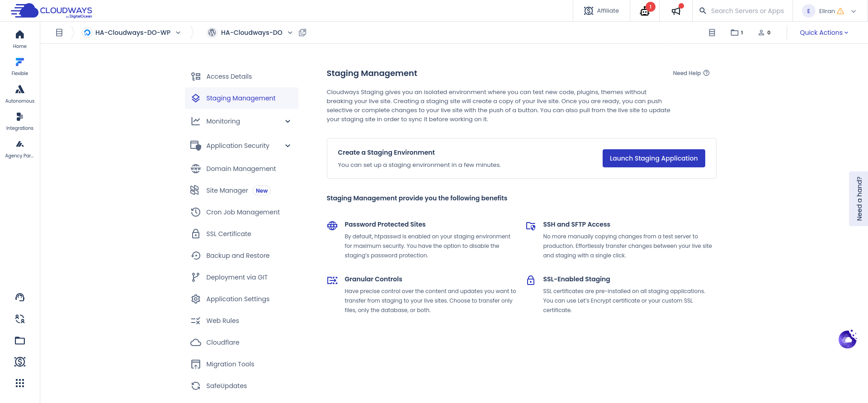Open the Quick Actions dropdown
Viewport: 868px width, 403px height.
point(824,33)
